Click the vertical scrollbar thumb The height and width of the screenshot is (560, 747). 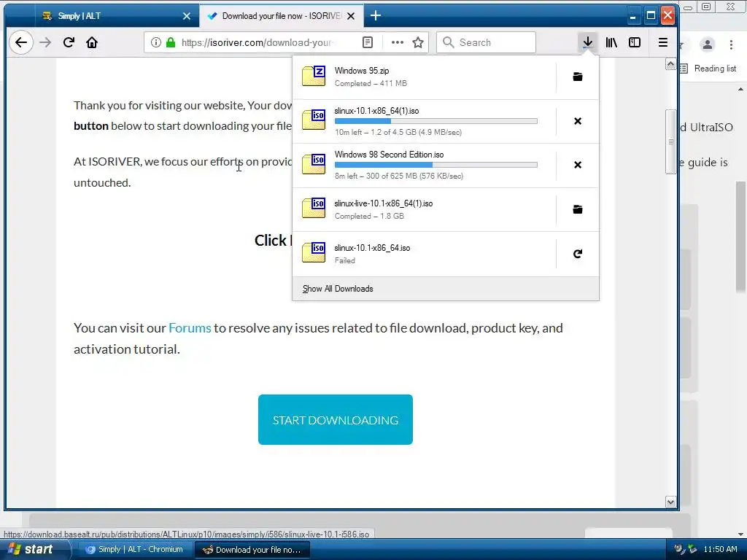point(671,142)
